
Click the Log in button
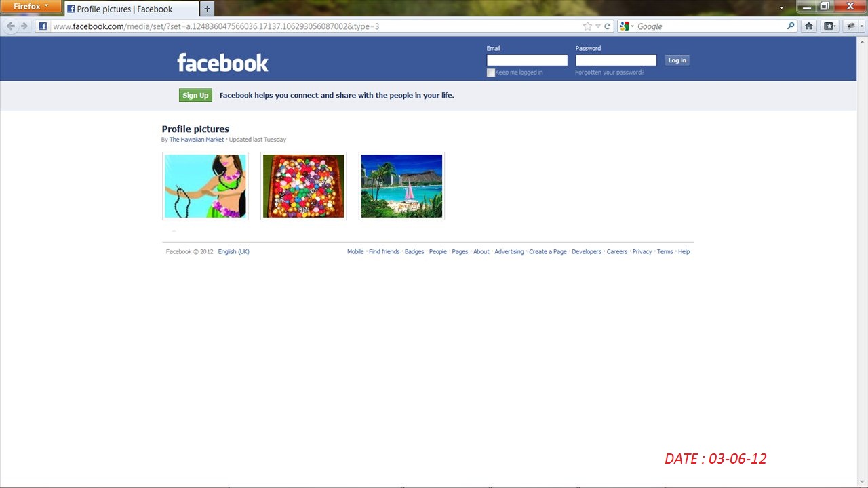677,60
